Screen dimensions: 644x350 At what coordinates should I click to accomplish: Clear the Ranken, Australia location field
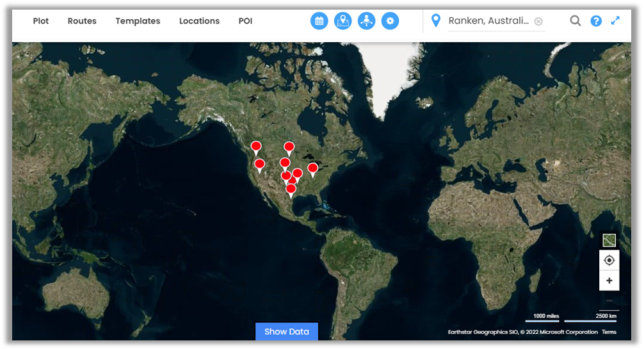click(x=538, y=21)
